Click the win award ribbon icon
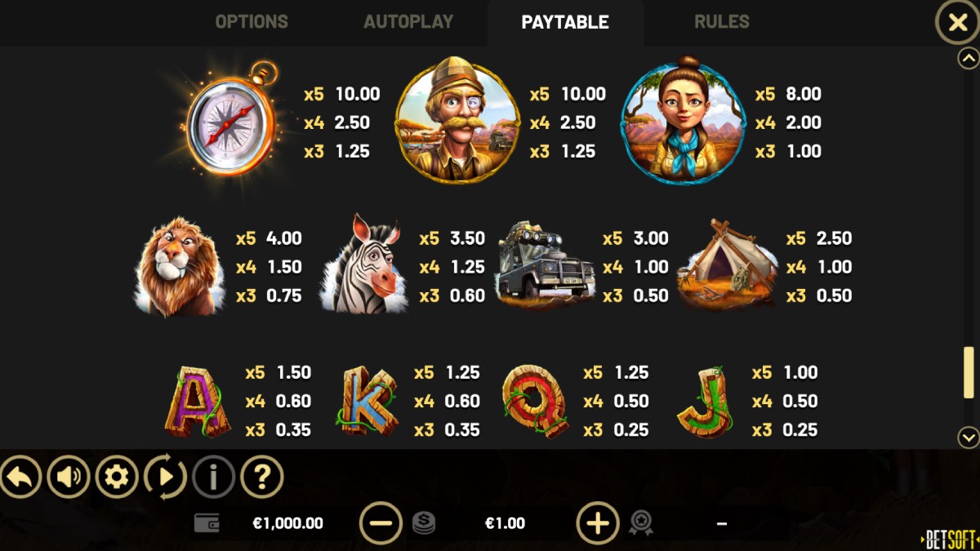The width and height of the screenshot is (980, 551). point(641,523)
